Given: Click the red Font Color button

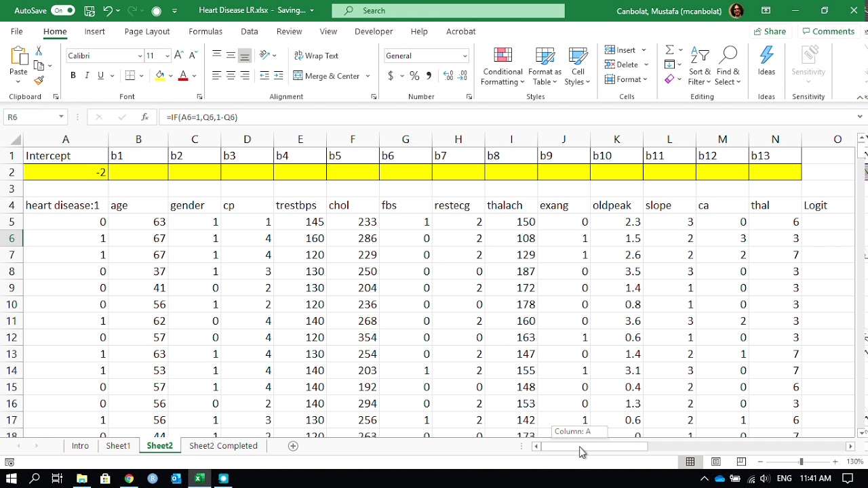Looking at the screenshot, I should [x=182, y=76].
